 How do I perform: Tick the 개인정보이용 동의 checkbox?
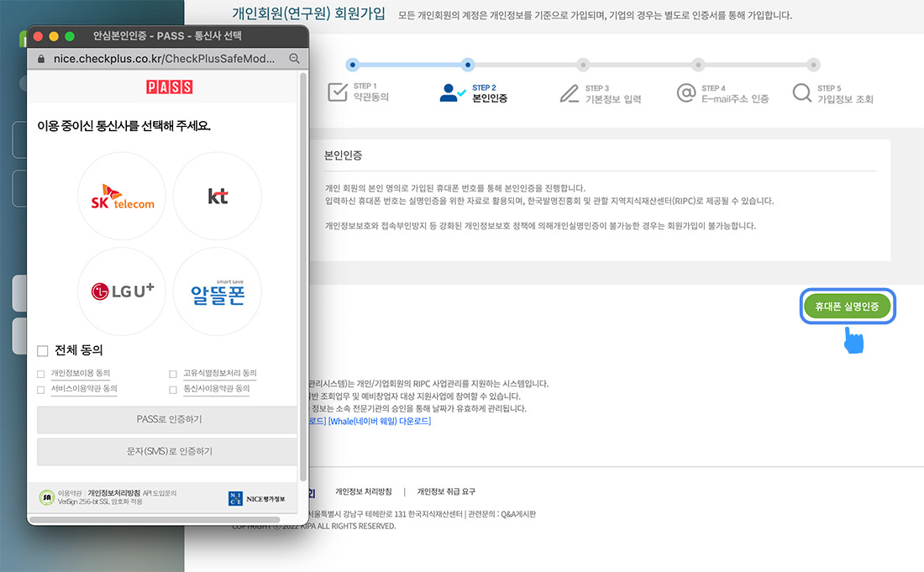pos(41,374)
